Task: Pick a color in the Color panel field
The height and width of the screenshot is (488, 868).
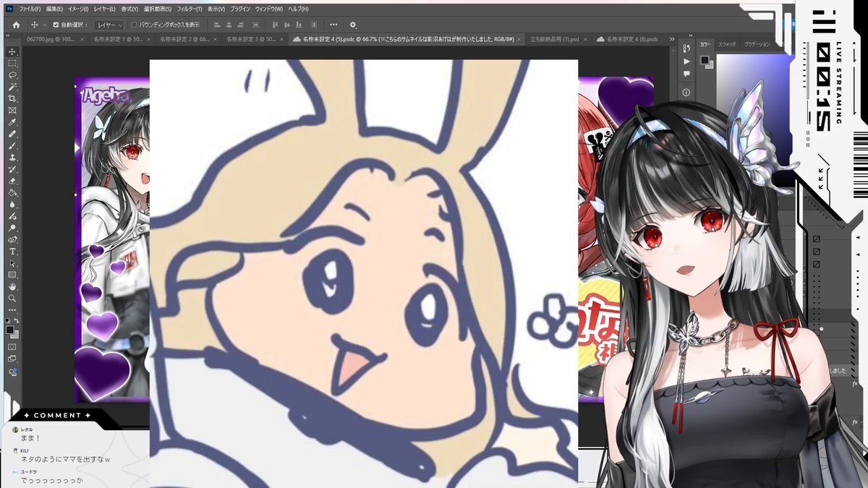Action: [x=752, y=80]
